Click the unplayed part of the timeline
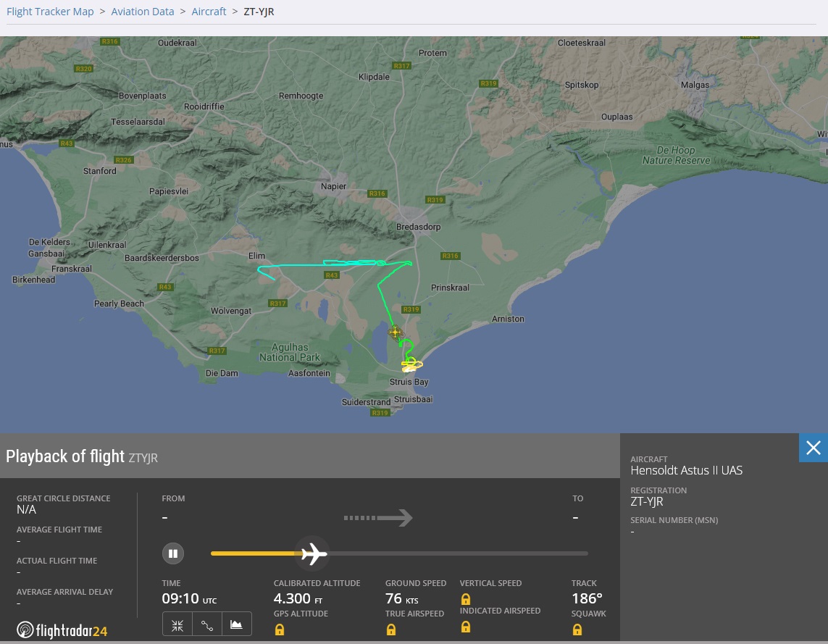Image resolution: width=828 pixels, height=644 pixels. [457, 553]
